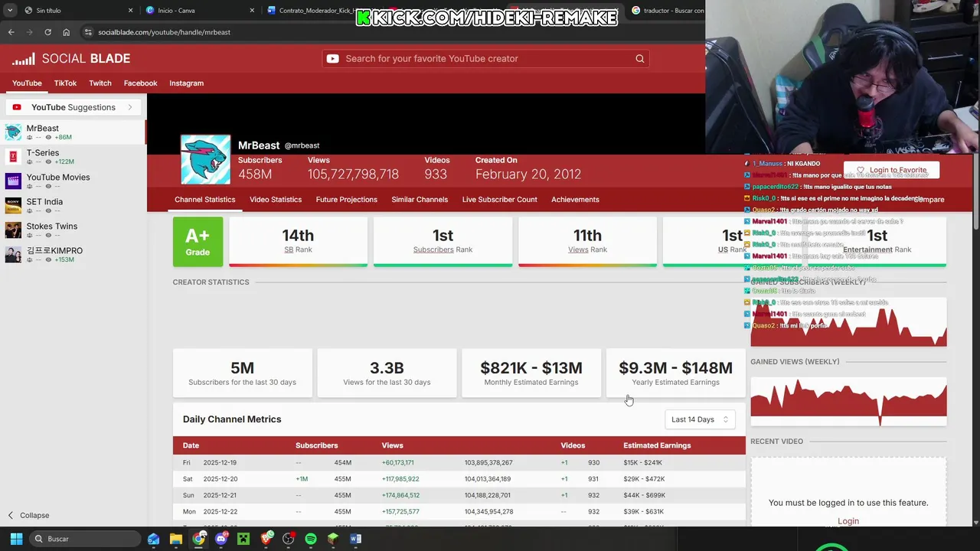This screenshot has height=551, width=980.
Task: Click Login to Favorite button
Action: [x=891, y=170]
